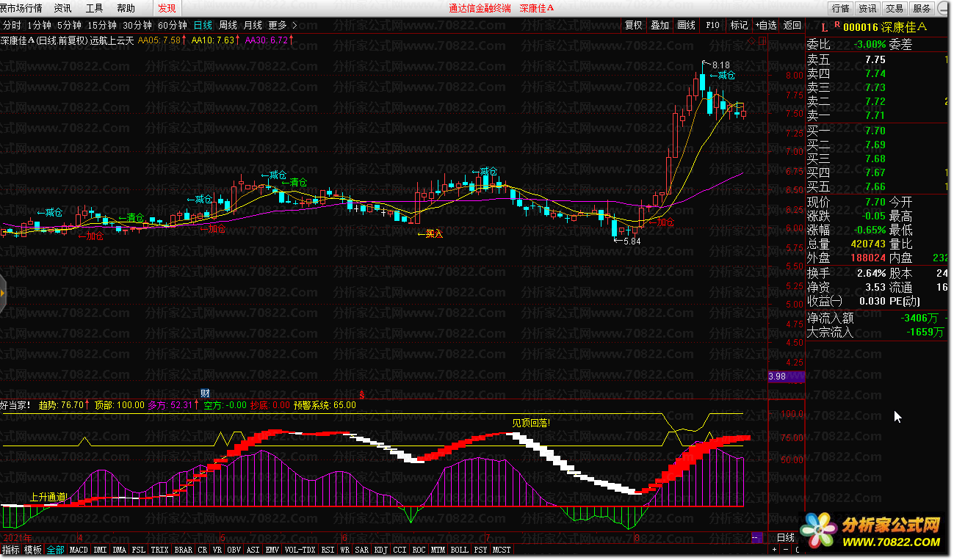Click the 财 marker icon on the chart

(206, 394)
